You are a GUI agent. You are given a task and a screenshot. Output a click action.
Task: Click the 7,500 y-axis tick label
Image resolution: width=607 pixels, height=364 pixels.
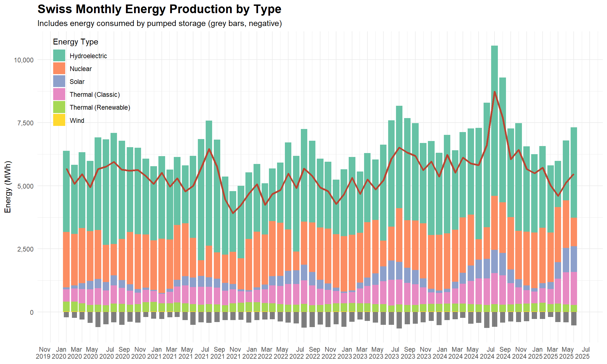click(25, 123)
